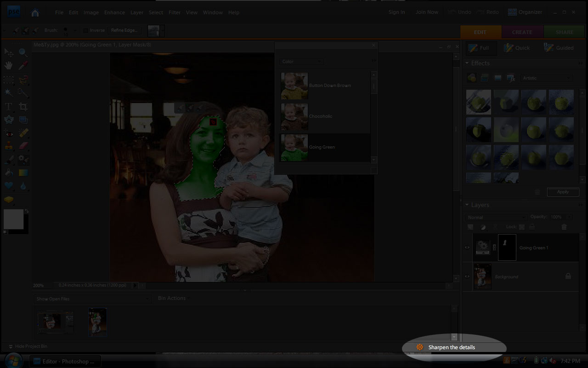The width and height of the screenshot is (588, 368).
Task: Show Filters in the Effects panel
Action: (472, 78)
